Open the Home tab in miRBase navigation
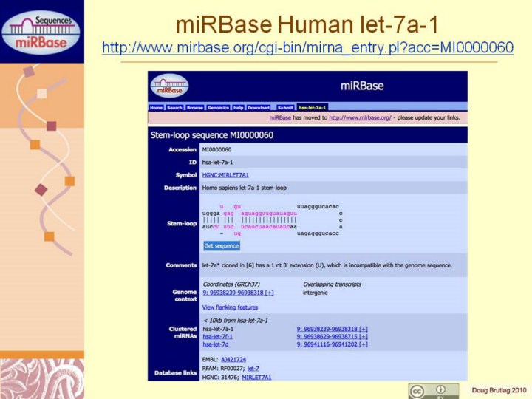 click(157, 107)
